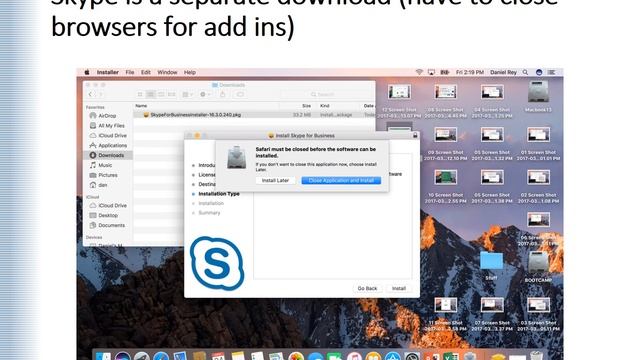Screen dimensions: 640x360
Task: Select Downloads in Finder sidebar
Action: (109, 155)
